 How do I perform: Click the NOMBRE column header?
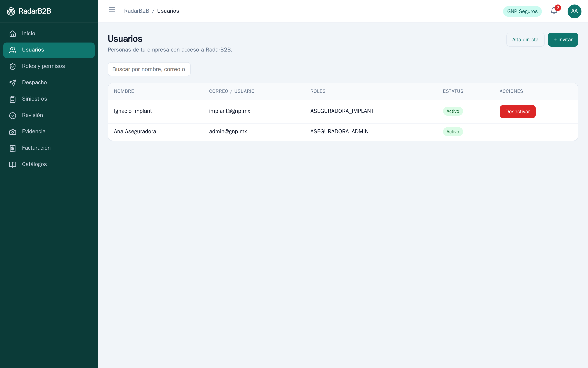(124, 91)
